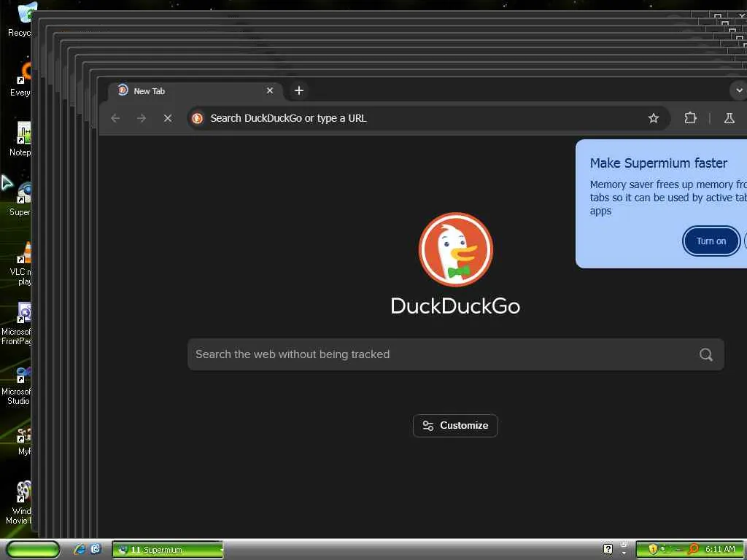Open the VLC media player shortcut

pyautogui.click(x=20, y=262)
